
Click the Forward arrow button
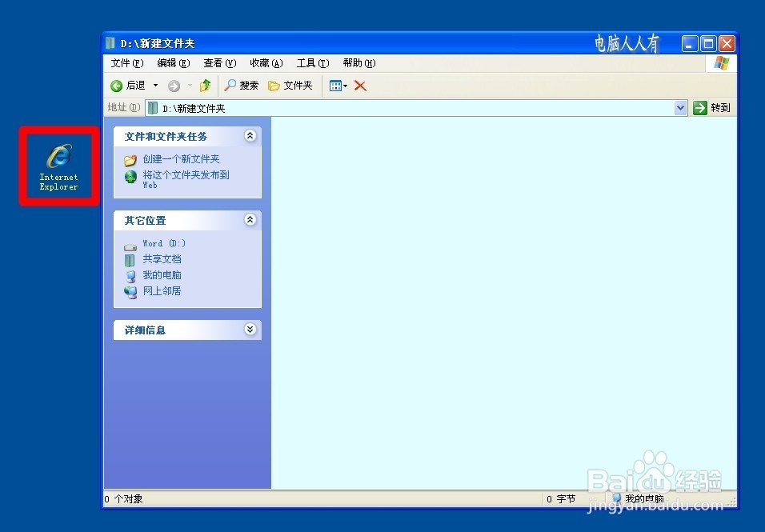174,86
